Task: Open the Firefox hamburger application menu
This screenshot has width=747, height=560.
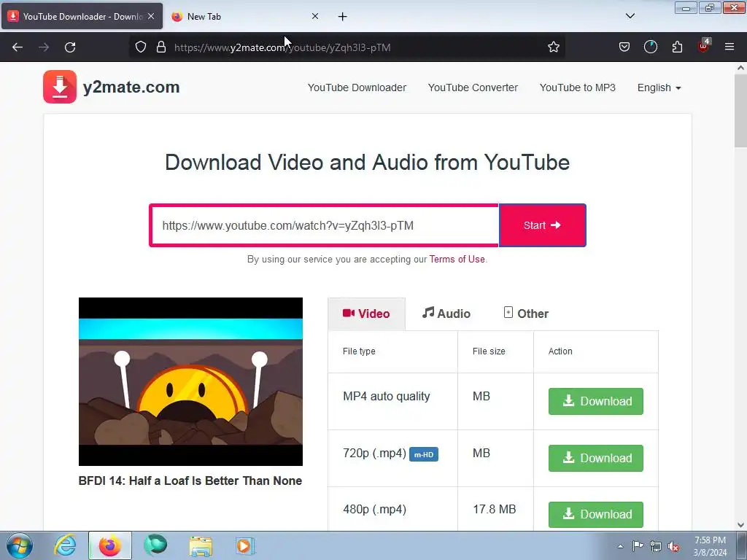Action: pyautogui.click(x=729, y=47)
